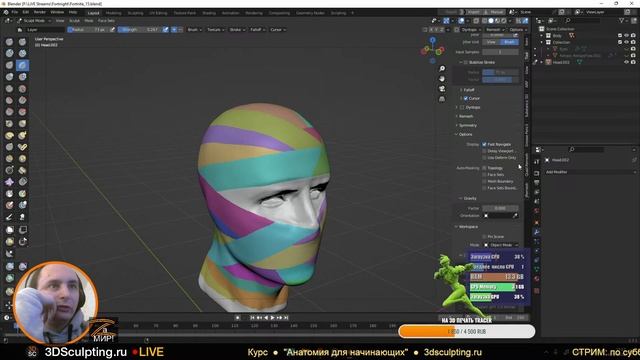The width and height of the screenshot is (640, 360).
Task: Select the Draw sculpt brush tool
Action: tap(9, 42)
